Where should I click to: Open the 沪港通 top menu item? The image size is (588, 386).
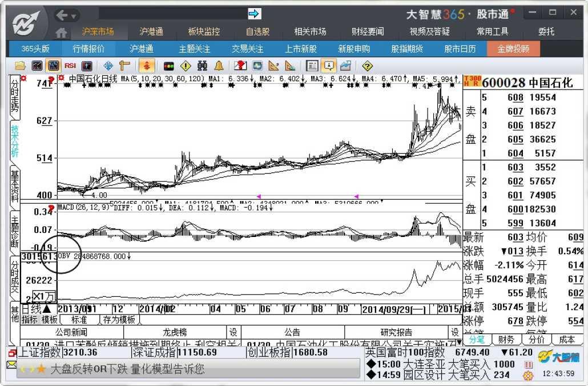coord(151,32)
